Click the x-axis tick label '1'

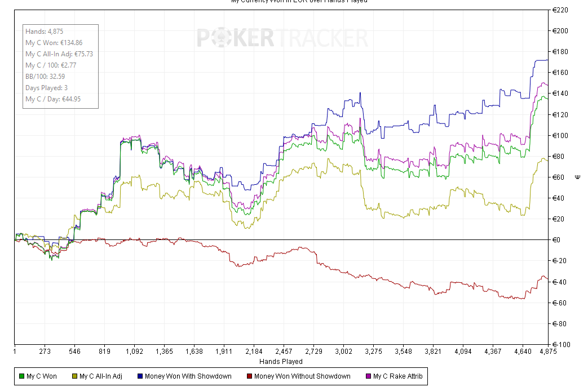[15, 352]
